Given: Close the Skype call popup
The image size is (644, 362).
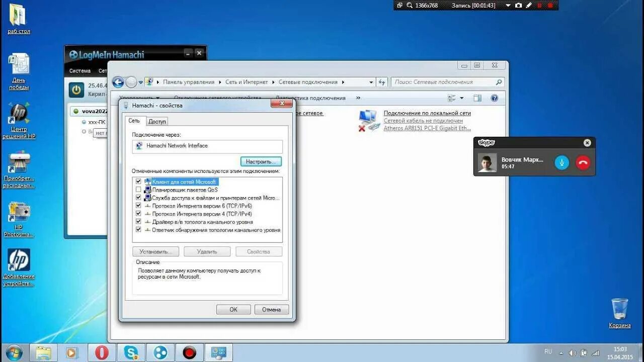Looking at the screenshot, I should click(x=587, y=143).
